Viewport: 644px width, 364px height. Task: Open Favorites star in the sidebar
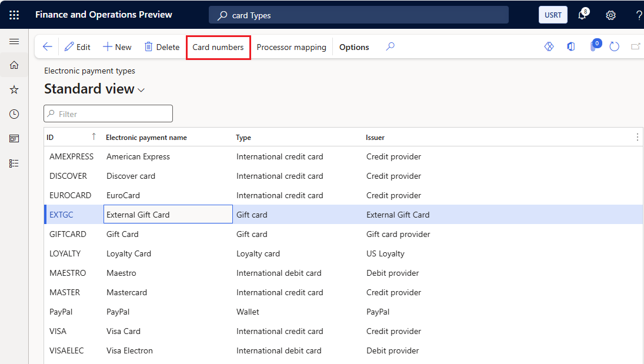point(14,89)
